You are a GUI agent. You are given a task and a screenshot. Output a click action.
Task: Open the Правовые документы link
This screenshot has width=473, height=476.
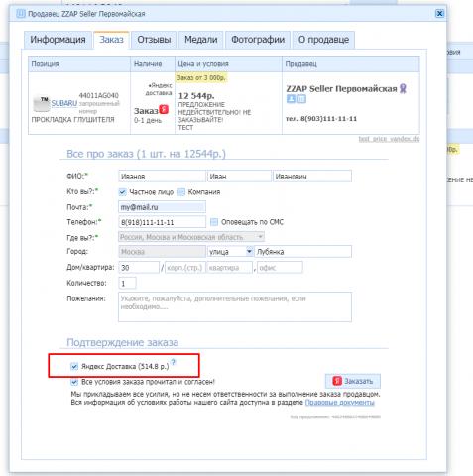(x=340, y=403)
